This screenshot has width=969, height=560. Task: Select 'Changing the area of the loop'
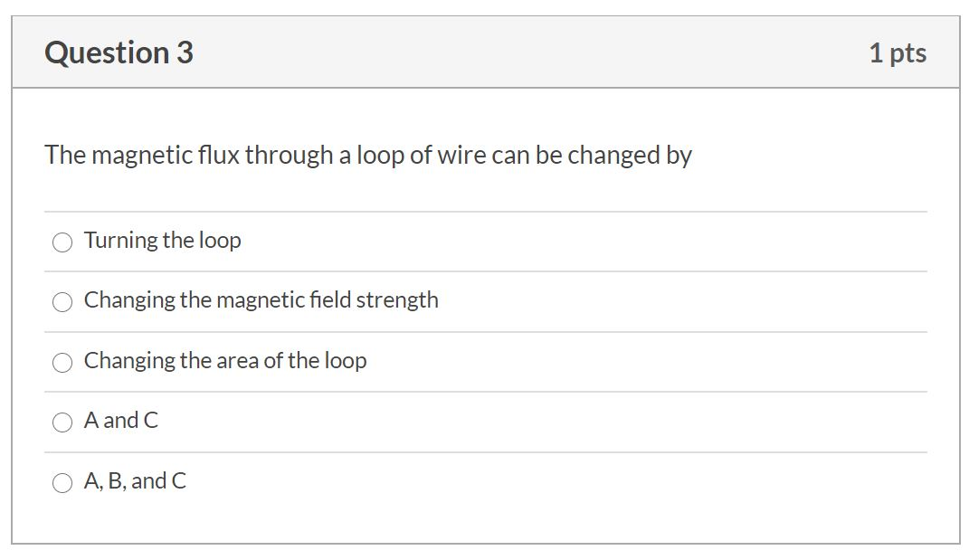point(62,362)
